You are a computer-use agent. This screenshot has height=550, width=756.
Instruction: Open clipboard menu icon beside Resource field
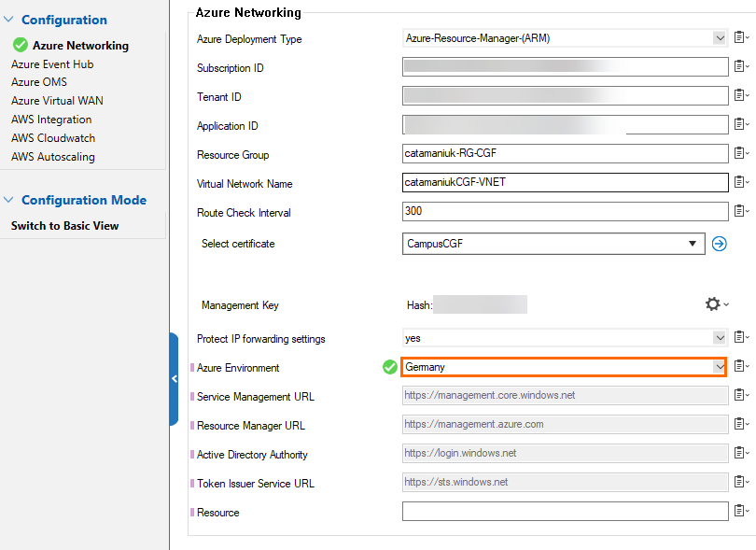click(x=741, y=511)
